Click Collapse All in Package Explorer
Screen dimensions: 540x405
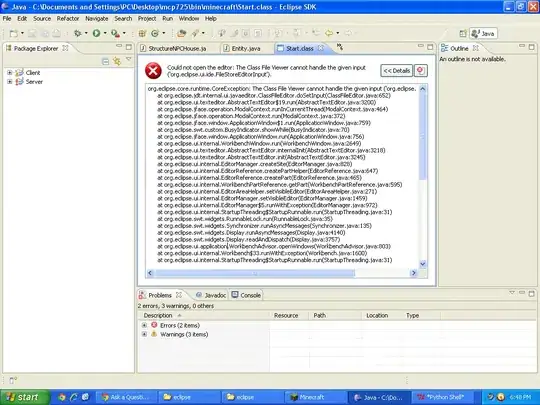[x=106, y=62]
